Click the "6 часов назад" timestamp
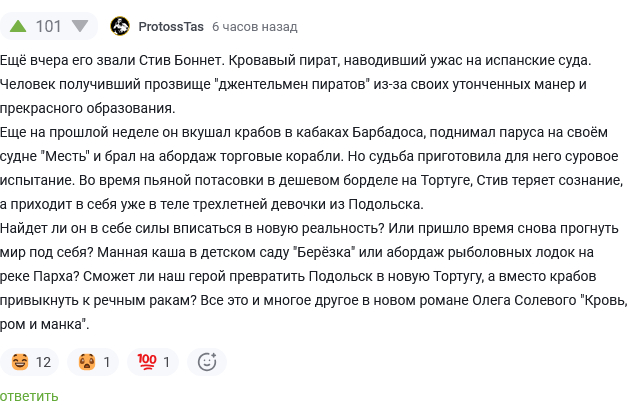This screenshot has width=628, height=416. point(254,26)
